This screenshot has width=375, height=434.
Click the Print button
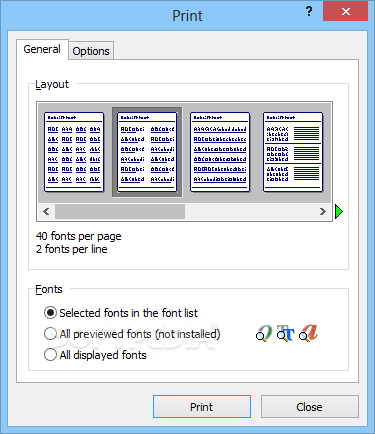[x=202, y=407]
